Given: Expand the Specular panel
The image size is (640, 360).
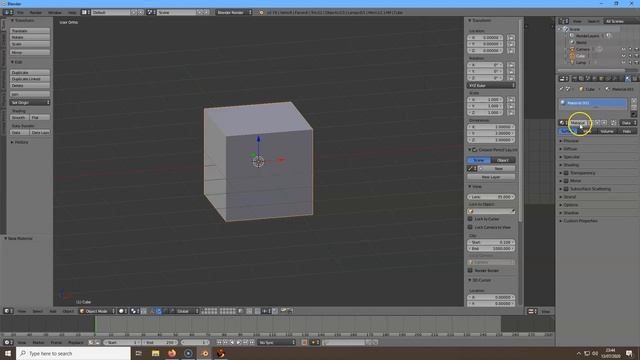Looking at the screenshot, I should click(x=571, y=157).
